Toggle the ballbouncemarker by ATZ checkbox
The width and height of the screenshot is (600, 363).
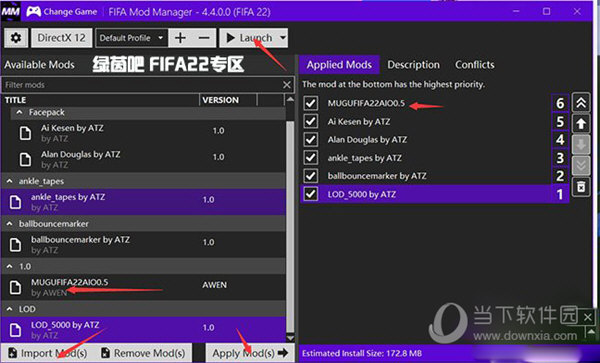point(310,176)
